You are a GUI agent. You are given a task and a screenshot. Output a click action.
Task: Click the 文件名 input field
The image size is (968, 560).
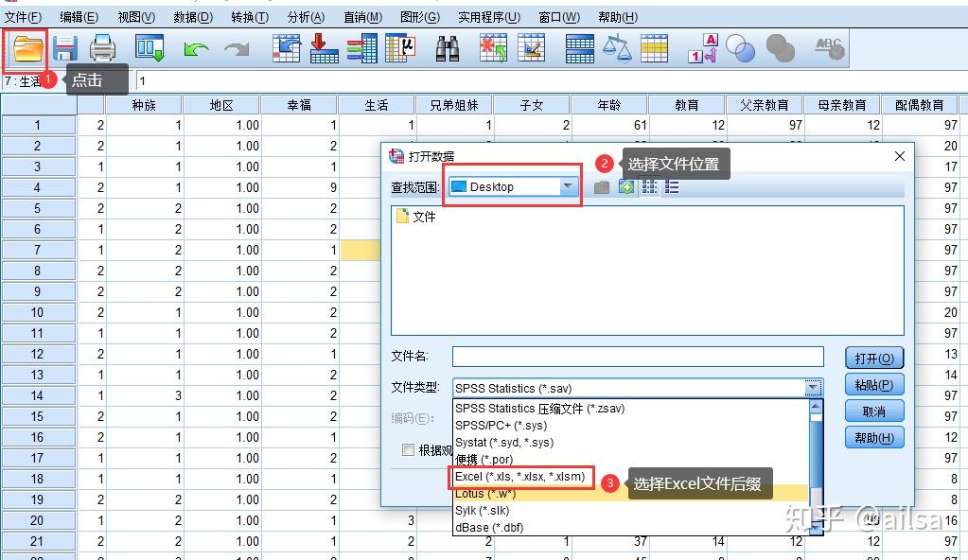pos(638,357)
